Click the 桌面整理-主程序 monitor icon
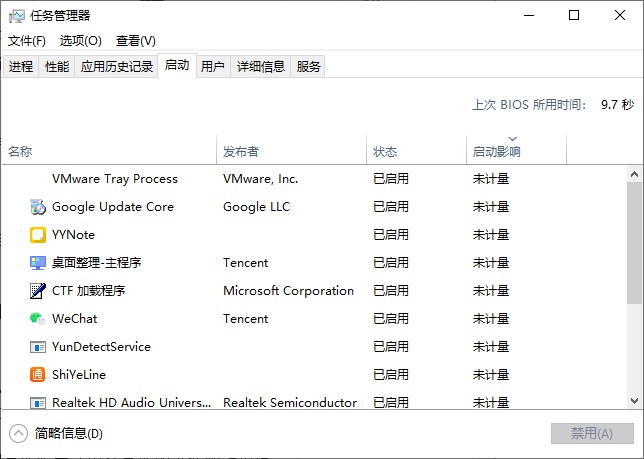The width and height of the screenshot is (644, 459). point(38,263)
